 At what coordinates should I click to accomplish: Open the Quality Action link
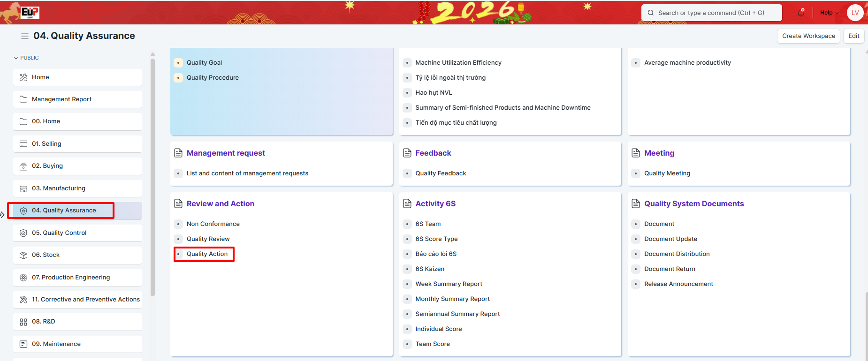(207, 254)
